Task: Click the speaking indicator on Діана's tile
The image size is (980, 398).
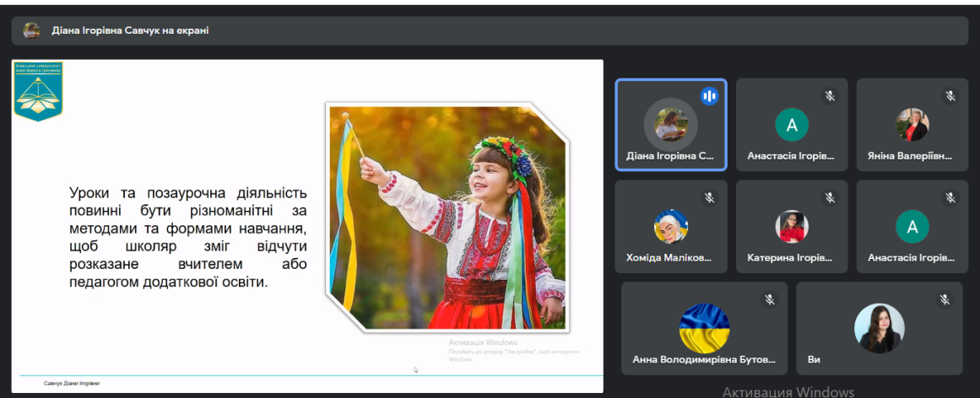Action: pos(709,96)
